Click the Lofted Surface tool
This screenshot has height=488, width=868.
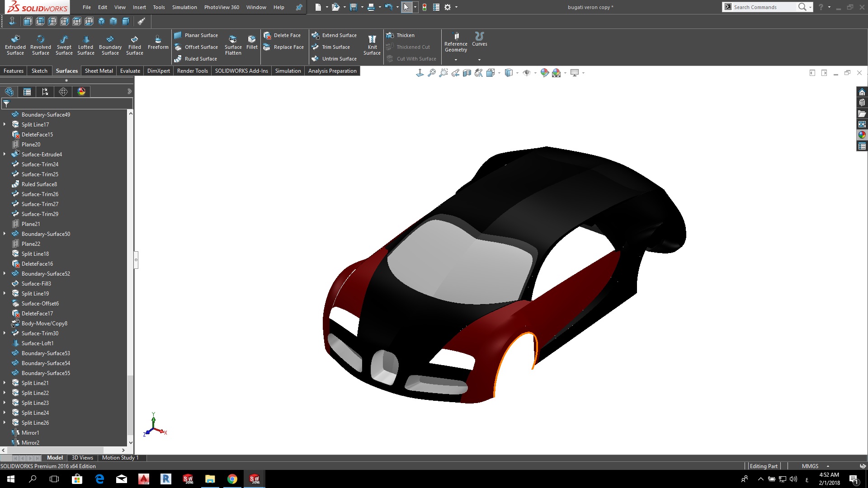(x=86, y=45)
